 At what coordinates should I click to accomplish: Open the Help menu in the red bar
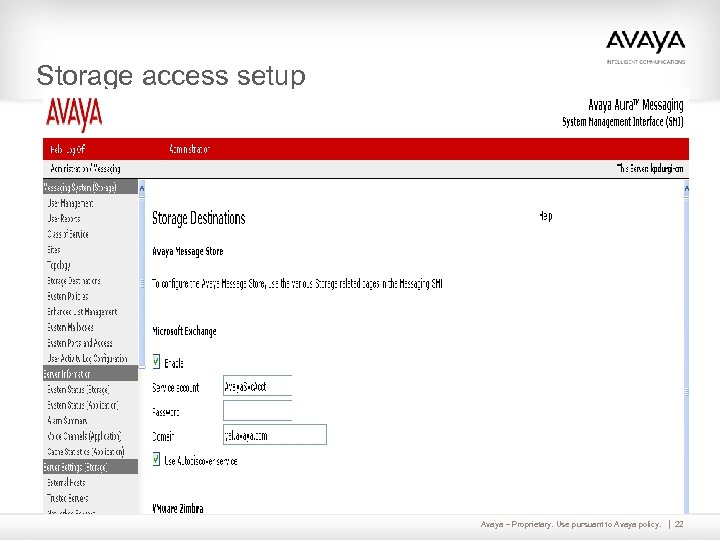coord(55,149)
